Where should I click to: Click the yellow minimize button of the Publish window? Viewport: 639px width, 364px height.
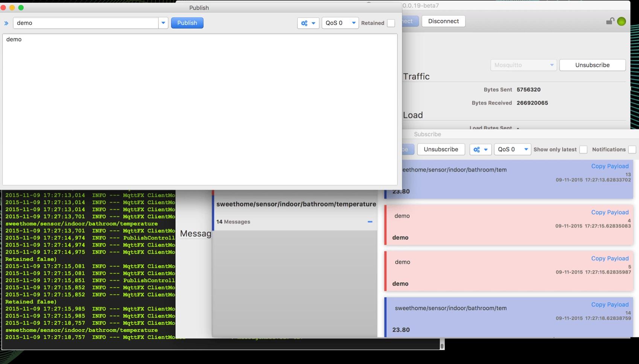(12, 8)
